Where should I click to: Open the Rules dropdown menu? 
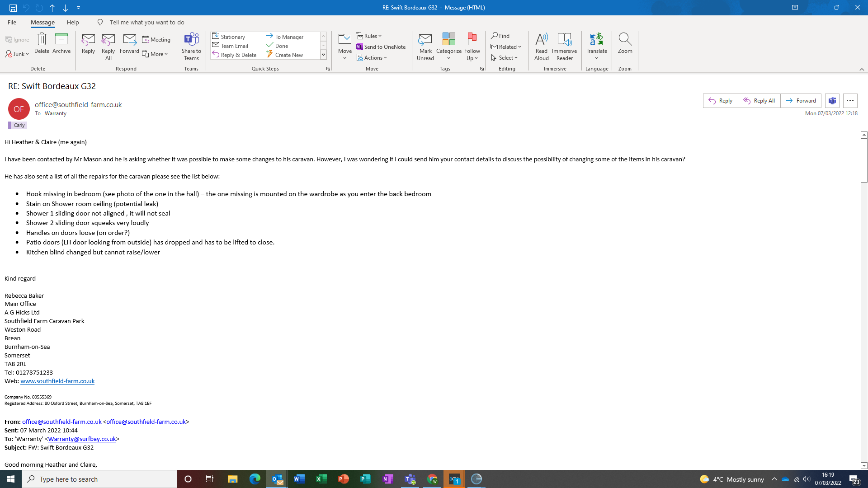[369, 36]
